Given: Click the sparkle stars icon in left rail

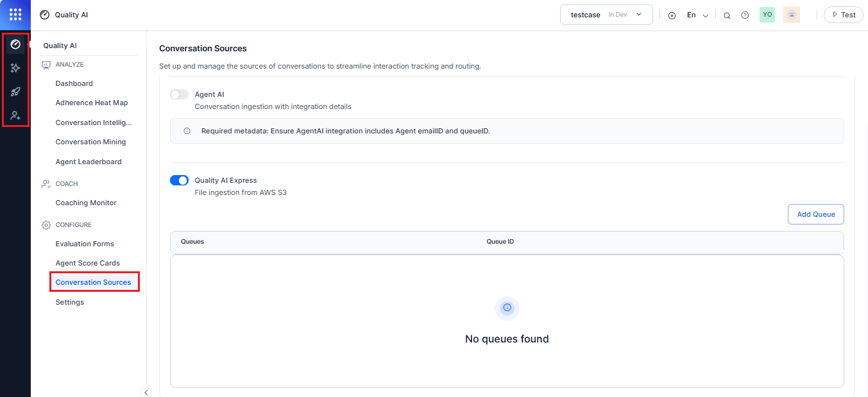Looking at the screenshot, I should [15, 68].
